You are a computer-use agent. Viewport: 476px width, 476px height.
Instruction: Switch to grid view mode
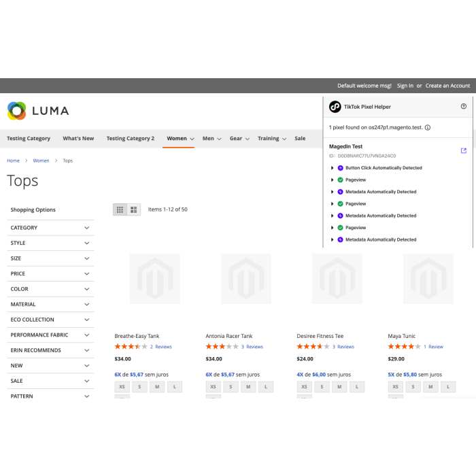pyautogui.click(x=120, y=209)
